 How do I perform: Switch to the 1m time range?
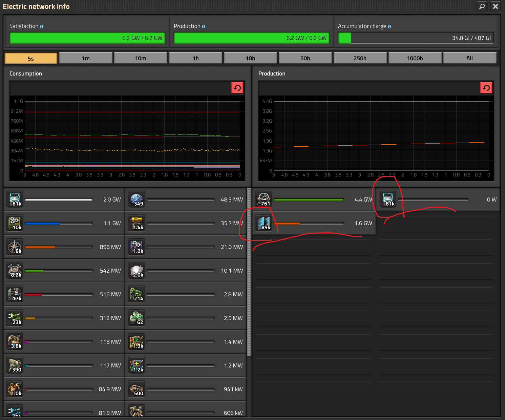[x=86, y=58]
